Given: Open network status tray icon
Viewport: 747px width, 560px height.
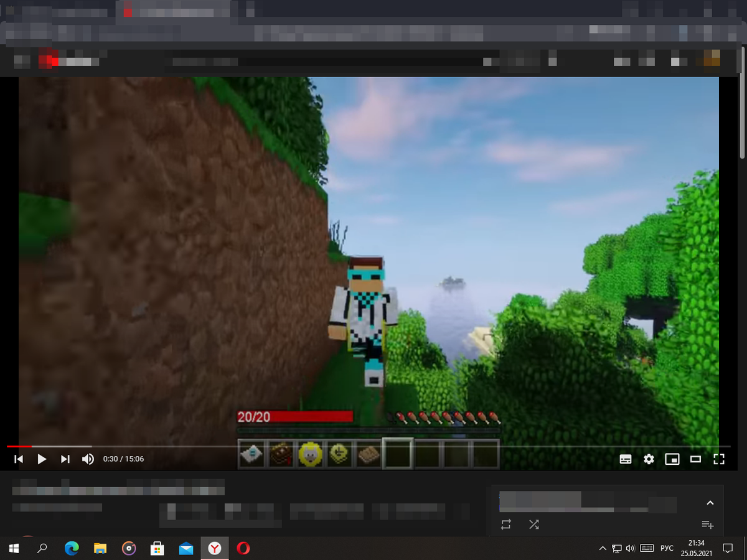Looking at the screenshot, I should tap(617, 548).
